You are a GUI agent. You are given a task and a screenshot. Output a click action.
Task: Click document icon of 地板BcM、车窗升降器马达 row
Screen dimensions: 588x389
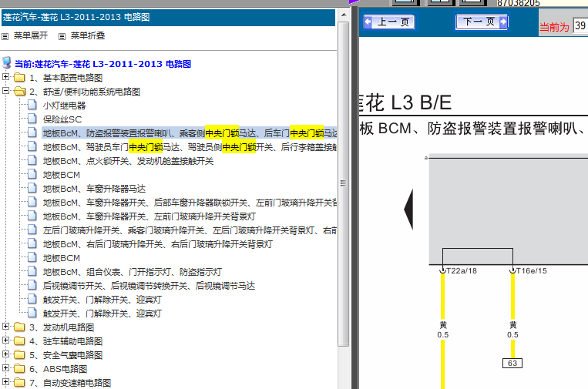[32, 188]
